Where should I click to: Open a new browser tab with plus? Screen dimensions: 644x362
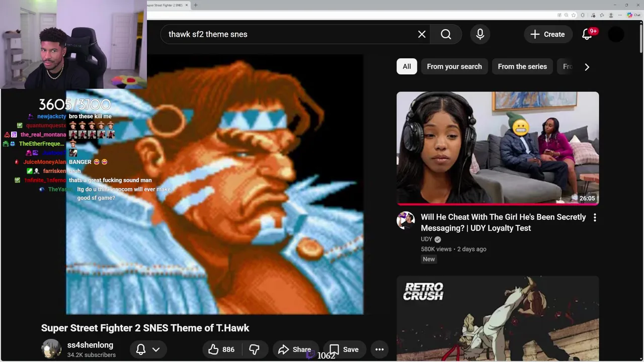tap(196, 5)
